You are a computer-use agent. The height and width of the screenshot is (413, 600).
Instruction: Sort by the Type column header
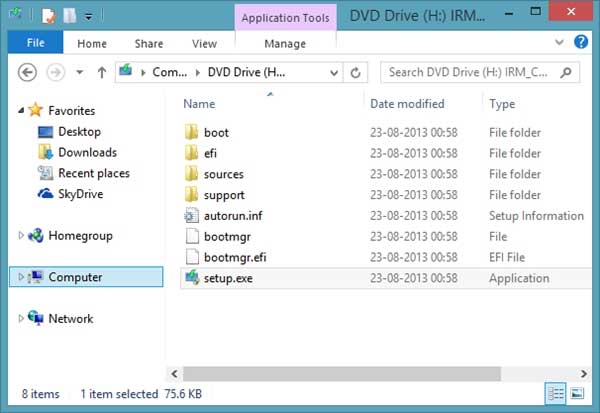502,104
